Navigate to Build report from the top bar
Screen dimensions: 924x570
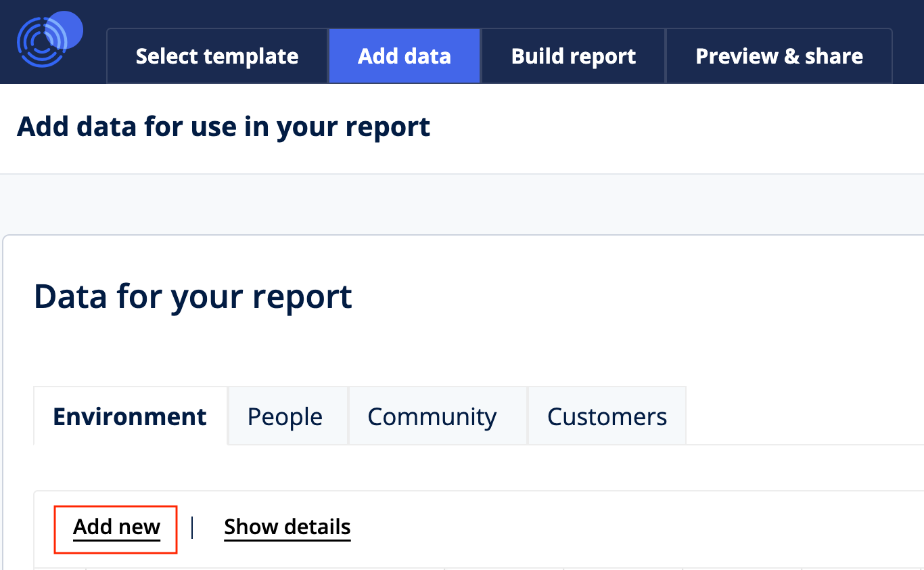573,56
